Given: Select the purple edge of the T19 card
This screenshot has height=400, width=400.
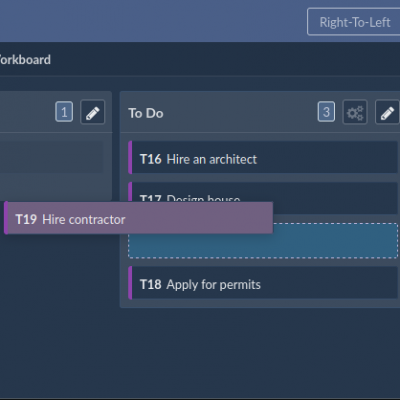Looking at the screenshot, I should click(6, 218).
